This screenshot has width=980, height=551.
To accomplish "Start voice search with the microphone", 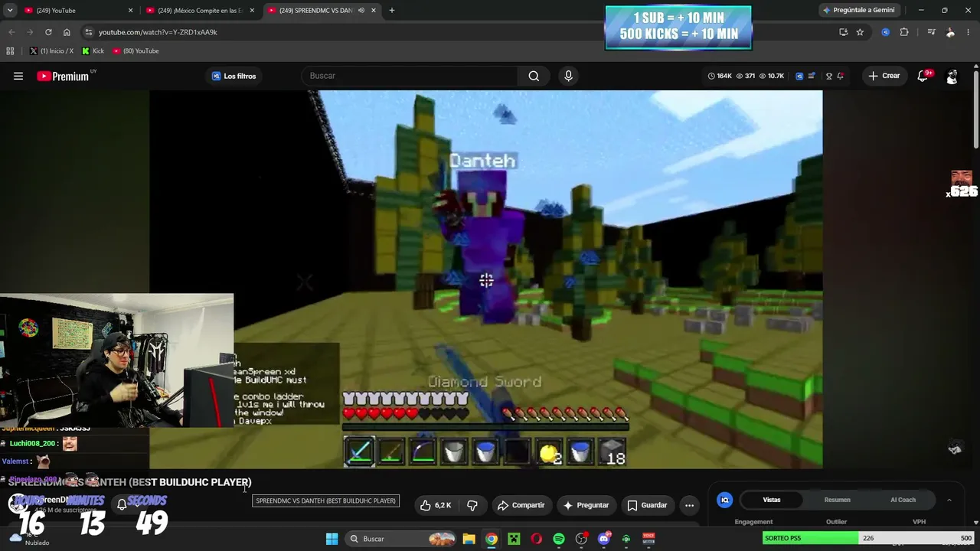I will 568,76.
